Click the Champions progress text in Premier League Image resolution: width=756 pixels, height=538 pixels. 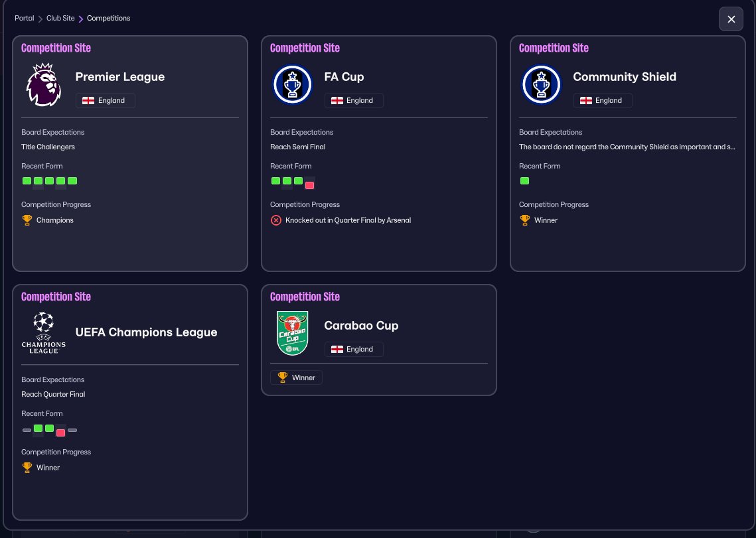(55, 220)
